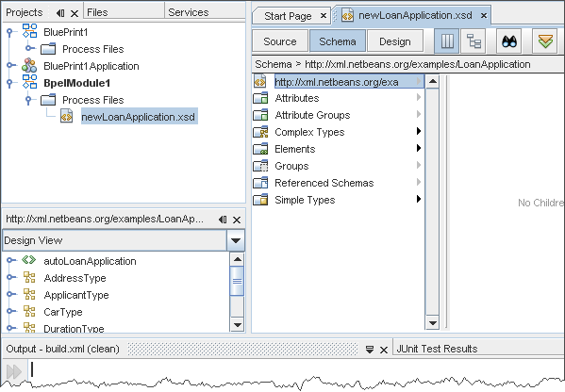Click the Source view button

point(280,41)
